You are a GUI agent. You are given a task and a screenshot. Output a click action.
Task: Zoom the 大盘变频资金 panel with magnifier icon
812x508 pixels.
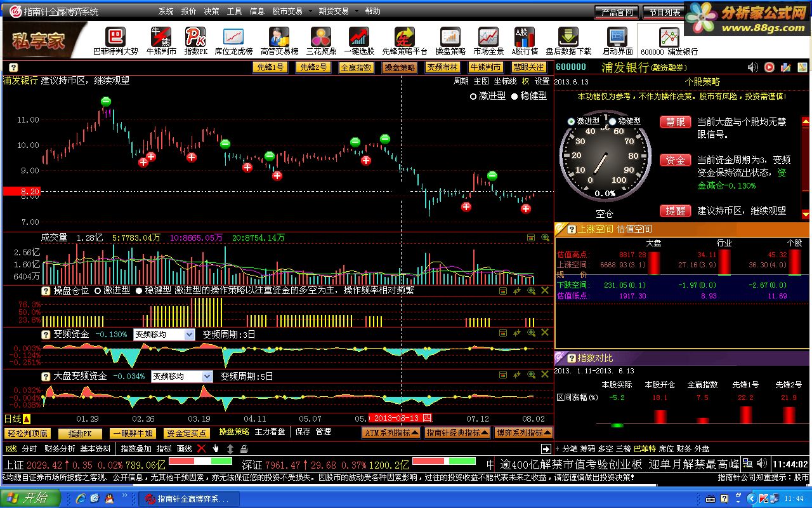[531, 375]
